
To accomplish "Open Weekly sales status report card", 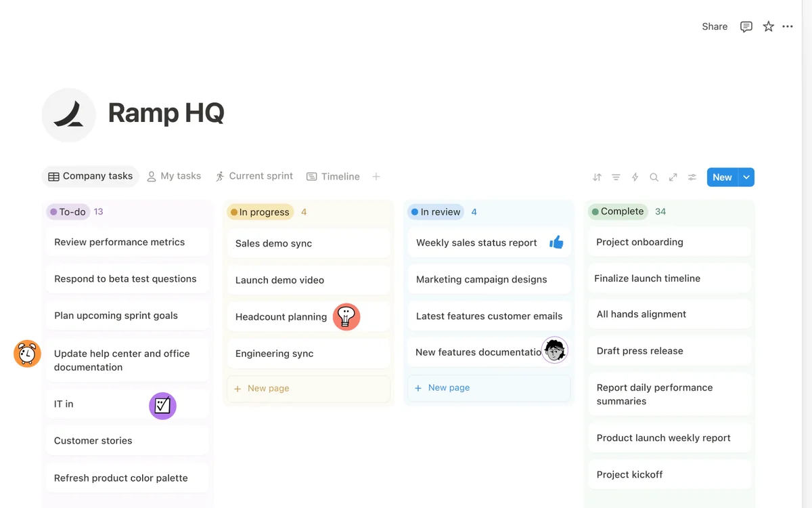I will 489,242.
